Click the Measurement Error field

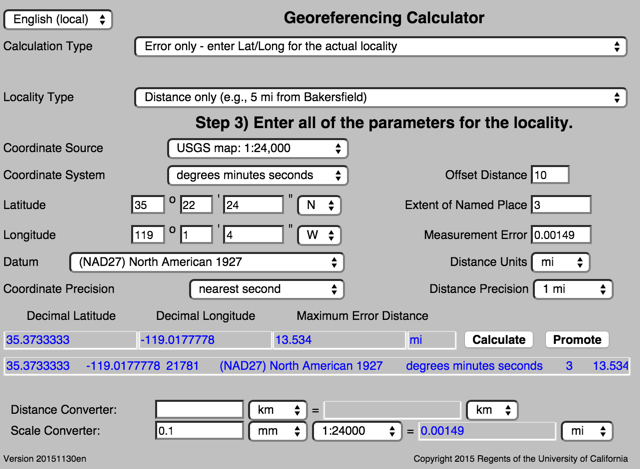(560, 236)
